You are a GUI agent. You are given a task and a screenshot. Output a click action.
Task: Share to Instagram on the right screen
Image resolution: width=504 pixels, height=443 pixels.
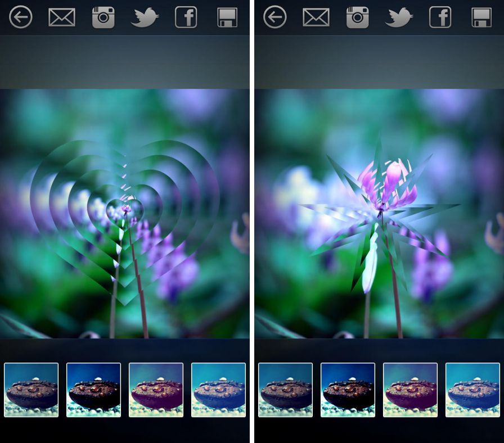tap(358, 17)
